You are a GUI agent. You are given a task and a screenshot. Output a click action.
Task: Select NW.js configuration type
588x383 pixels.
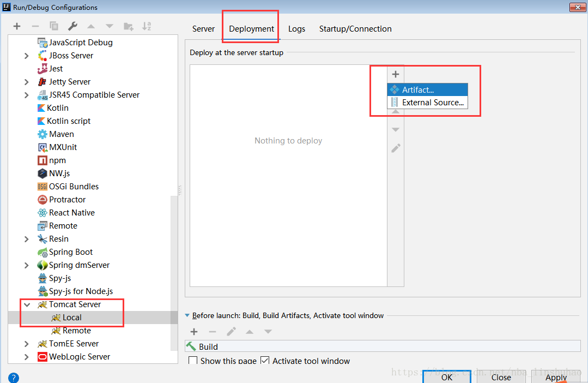(x=53, y=173)
